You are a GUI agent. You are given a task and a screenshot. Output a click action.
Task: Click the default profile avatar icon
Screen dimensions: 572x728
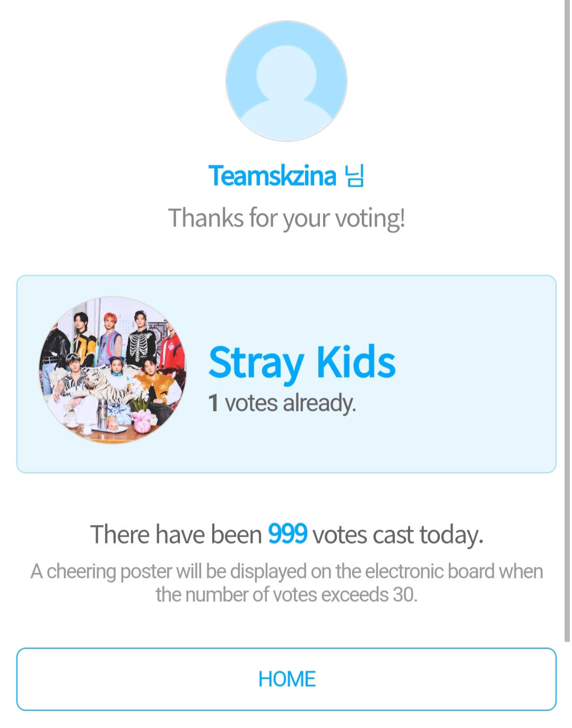(287, 81)
